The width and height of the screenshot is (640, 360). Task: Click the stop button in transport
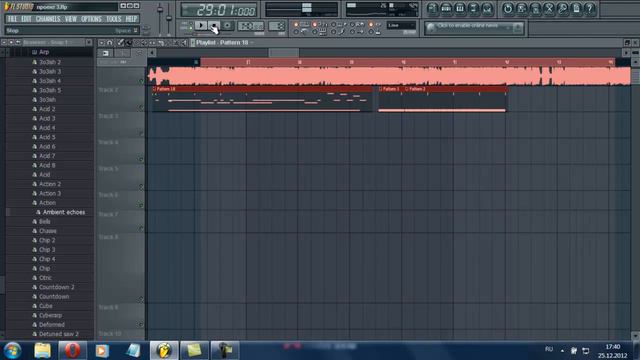(x=214, y=26)
